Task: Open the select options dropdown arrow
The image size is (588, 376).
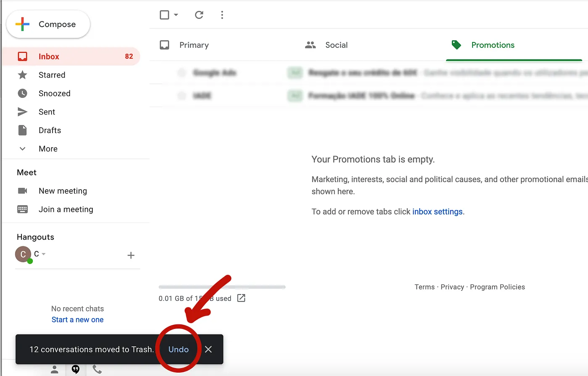Action: pyautogui.click(x=176, y=15)
